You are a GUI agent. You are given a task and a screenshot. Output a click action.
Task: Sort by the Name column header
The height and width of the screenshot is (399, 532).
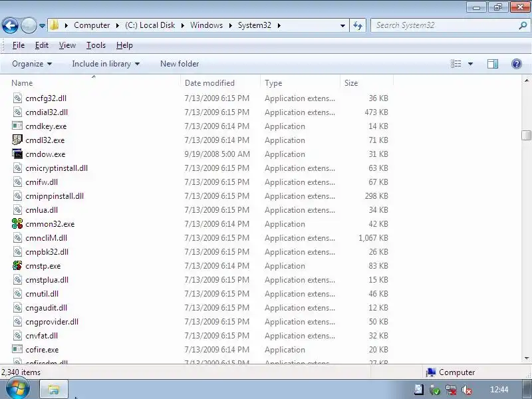coord(22,83)
